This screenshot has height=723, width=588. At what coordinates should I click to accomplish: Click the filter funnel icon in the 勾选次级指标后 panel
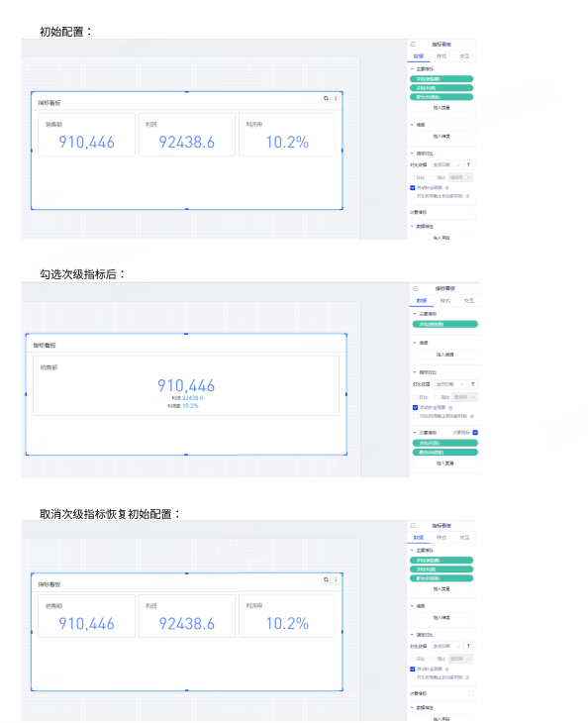point(473,384)
